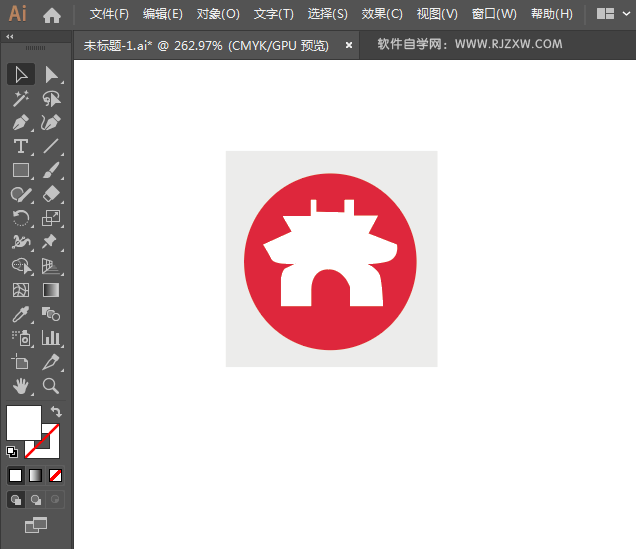636x549 pixels.
Task: Open the 窗口(W) menu
Action: coord(494,14)
